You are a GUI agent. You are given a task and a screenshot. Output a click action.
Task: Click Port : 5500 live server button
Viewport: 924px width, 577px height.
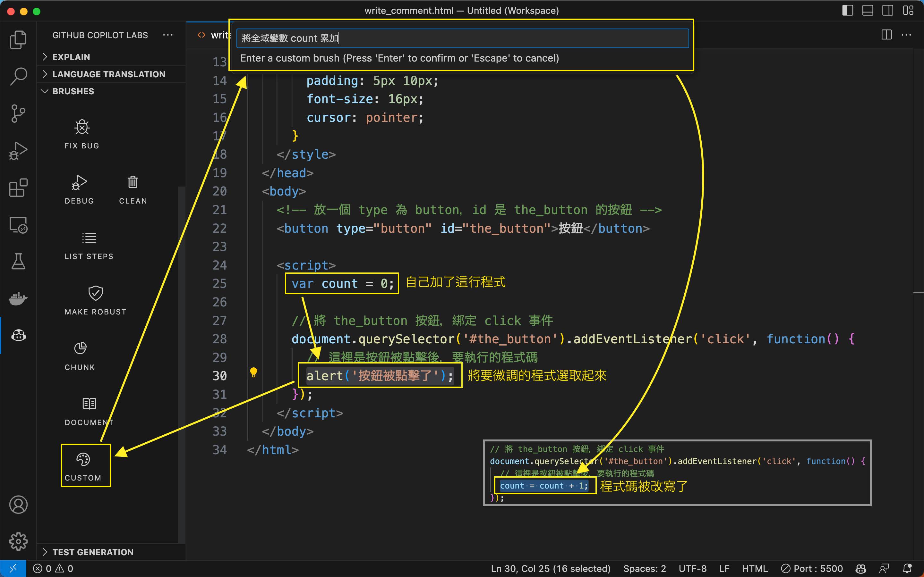[812, 569]
